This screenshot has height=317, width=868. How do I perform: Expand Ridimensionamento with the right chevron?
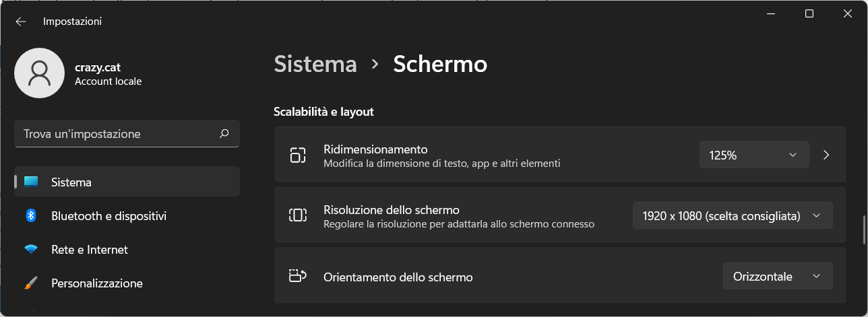(826, 155)
